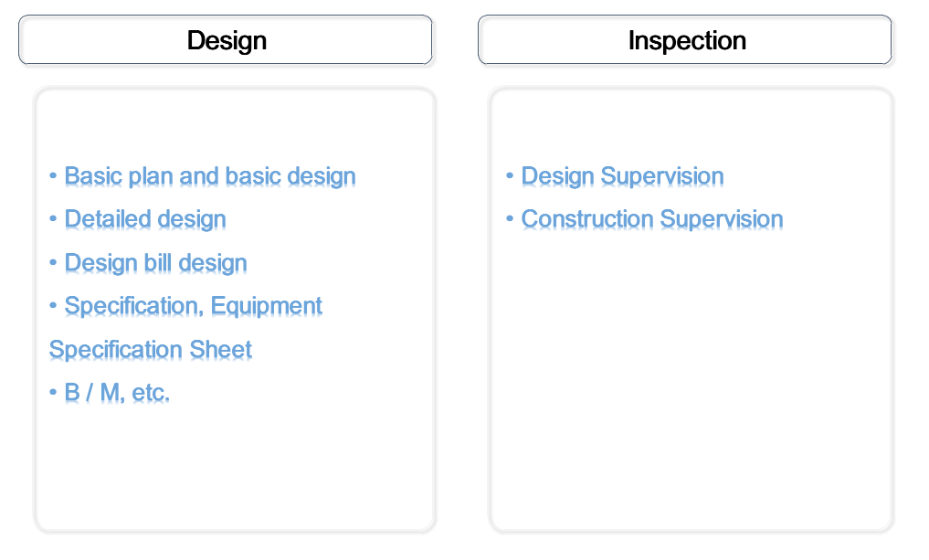The width and height of the screenshot is (929, 560).
Task: Click the bullet before 'Basic plan and basic design'
Action: (x=54, y=175)
